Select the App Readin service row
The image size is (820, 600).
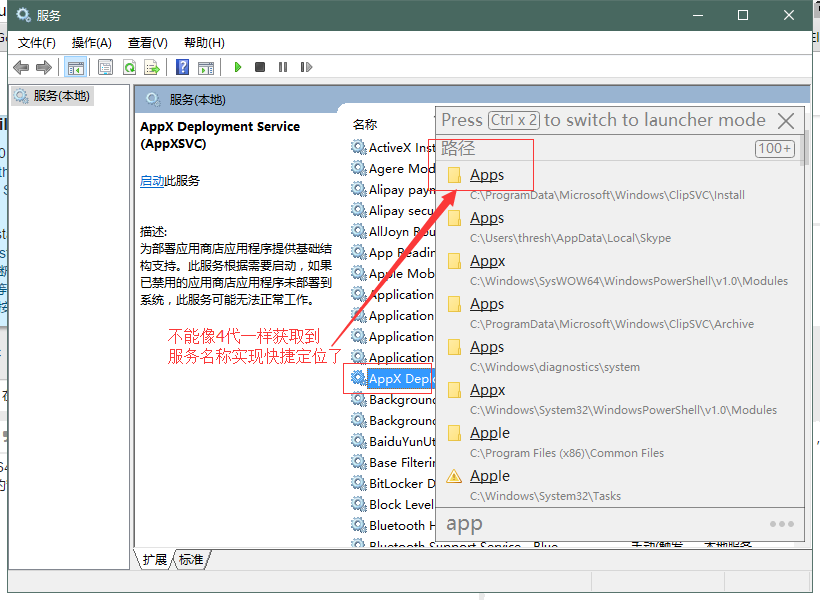click(x=393, y=253)
